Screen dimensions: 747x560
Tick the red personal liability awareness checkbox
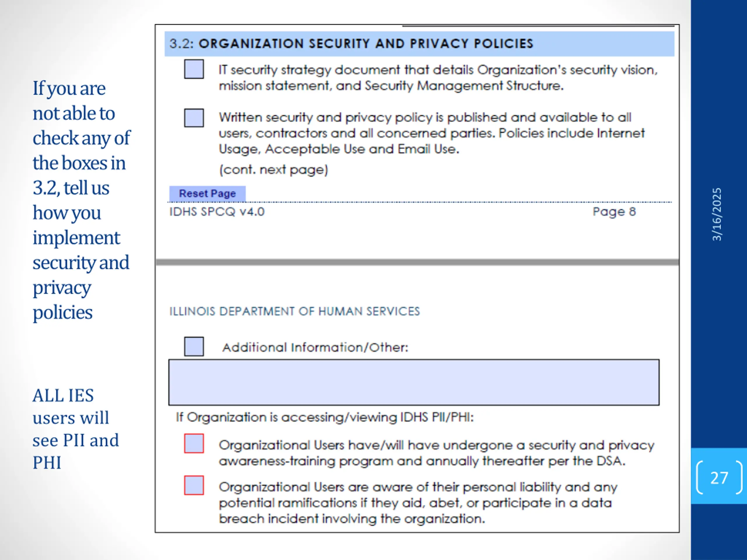pos(194,485)
